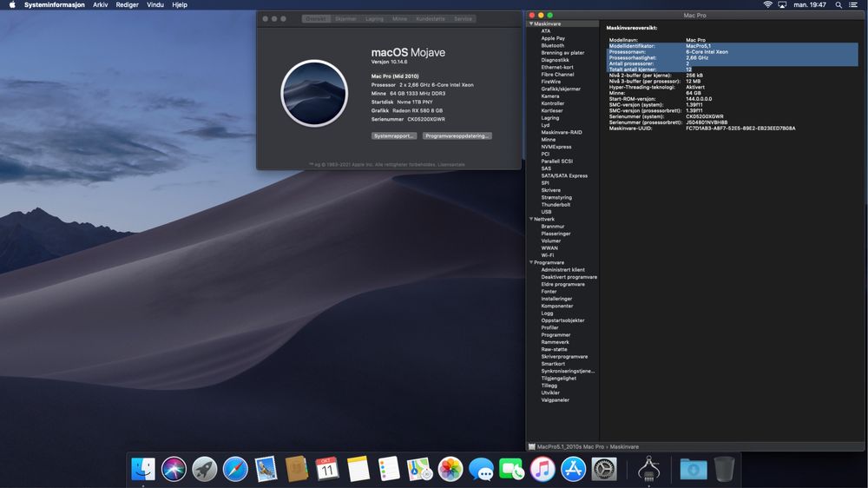Switch to Skjermer tab in About window

[345, 19]
